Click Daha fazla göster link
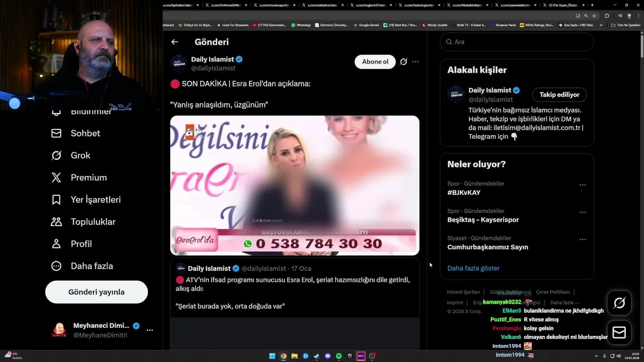644x362 pixels. 473,268
